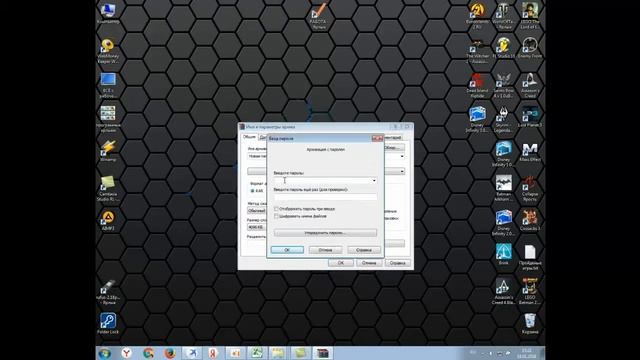
Task: Open the Folder Lock desktop shortcut
Action: tap(108, 323)
